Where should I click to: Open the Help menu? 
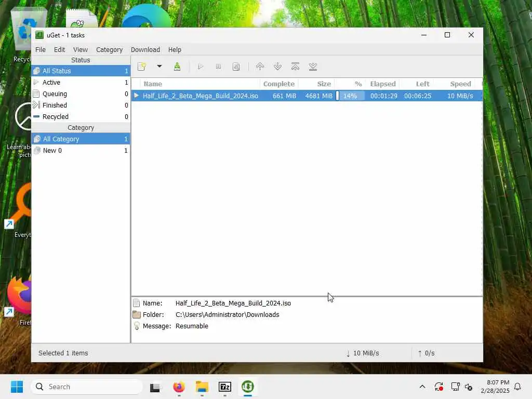[175, 49]
